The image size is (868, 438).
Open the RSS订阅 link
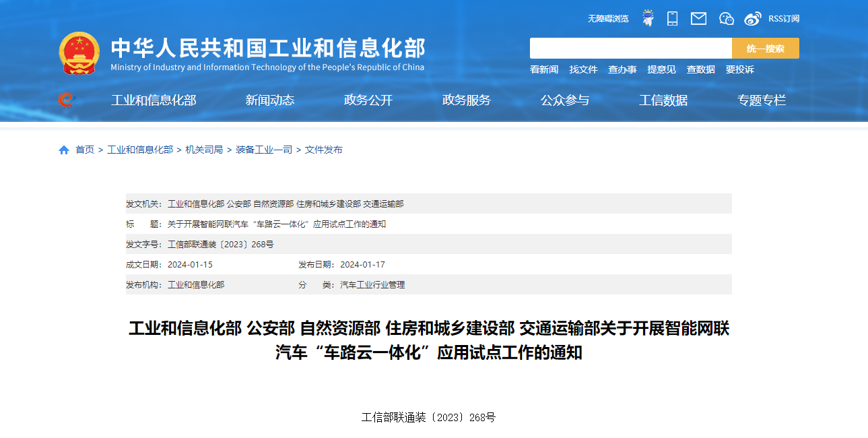[x=784, y=19]
